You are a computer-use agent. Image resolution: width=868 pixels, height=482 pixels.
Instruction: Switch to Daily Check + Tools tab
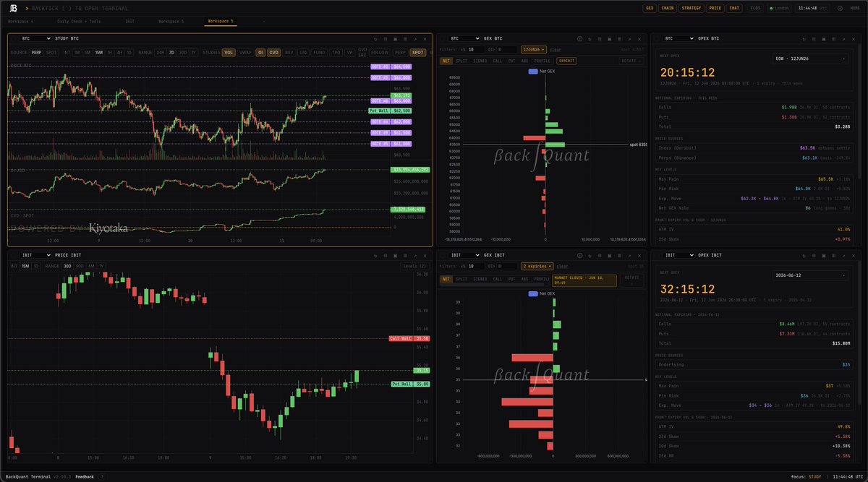click(80, 22)
